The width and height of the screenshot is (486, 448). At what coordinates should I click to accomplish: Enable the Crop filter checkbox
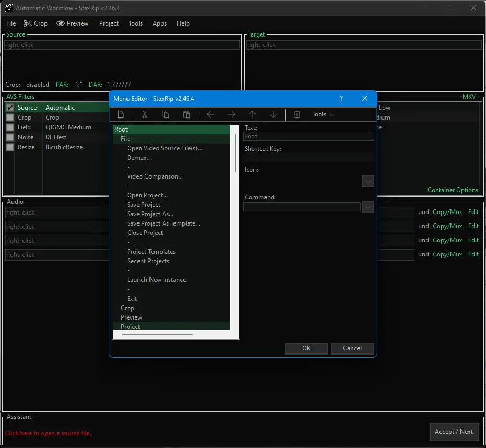(x=10, y=117)
